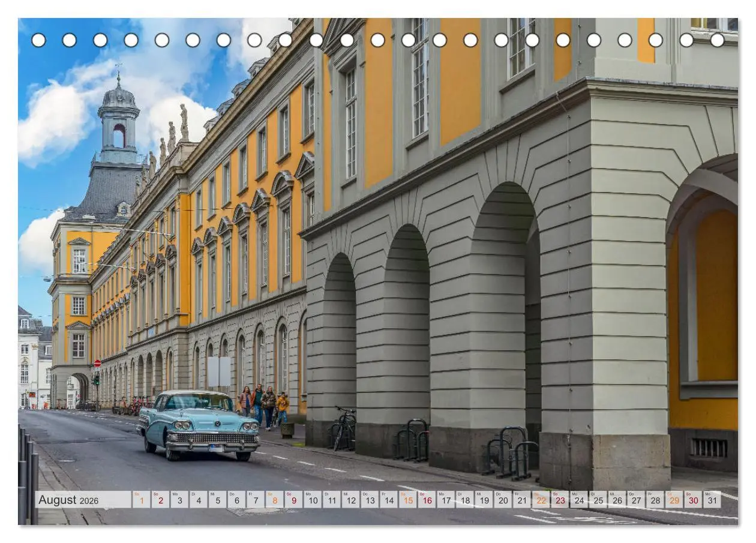The width and height of the screenshot is (756, 543).
Task: Click date cell 17
Action: [x=446, y=500]
